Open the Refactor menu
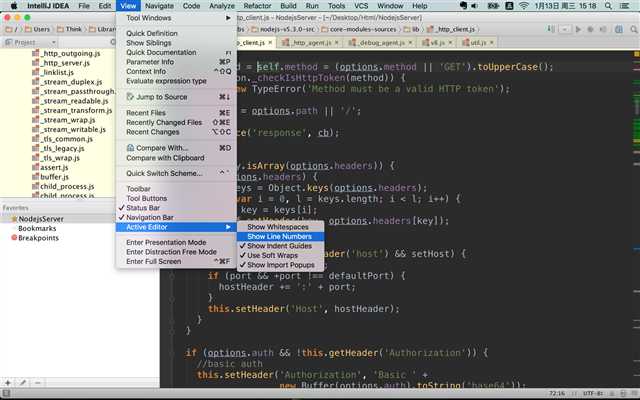The image size is (640, 400). tap(257, 6)
